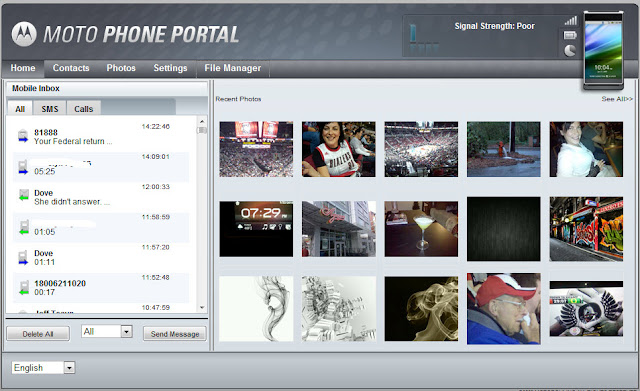
Task: Switch to the Calls inbox tab
Action: (83, 109)
